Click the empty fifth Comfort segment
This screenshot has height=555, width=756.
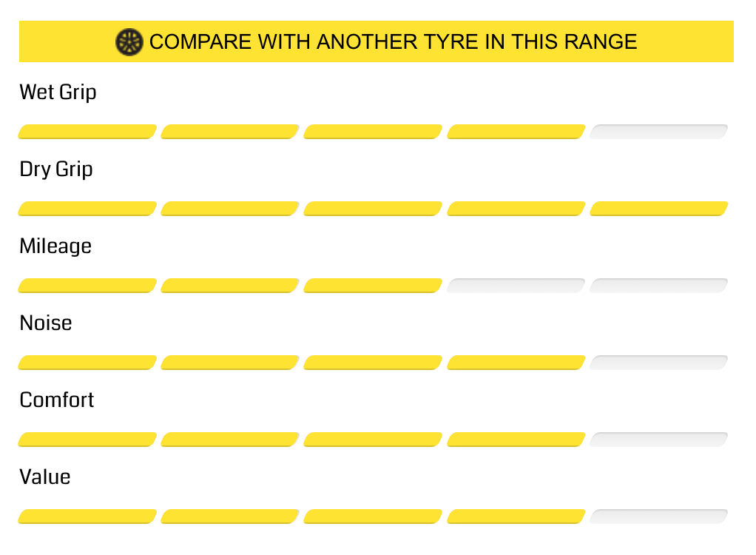pyautogui.click(x=658, y=440)
